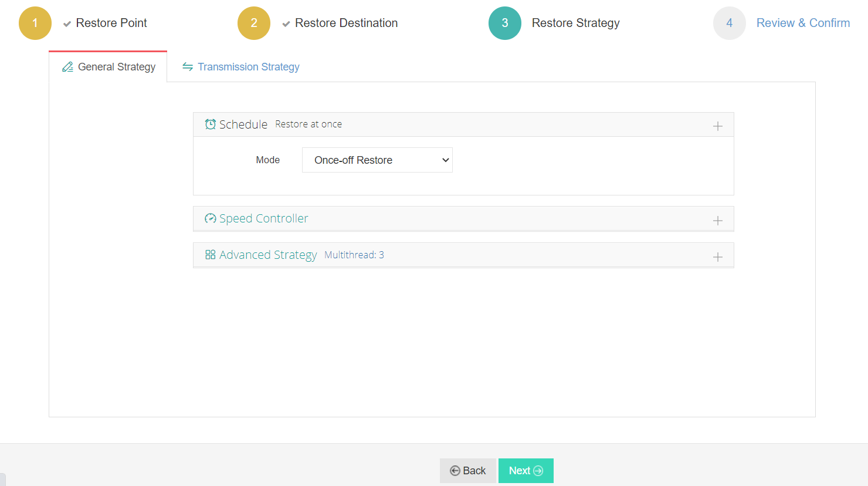Click the Speed Controller section title
The image size is (868, 486).
click(263, 218)
